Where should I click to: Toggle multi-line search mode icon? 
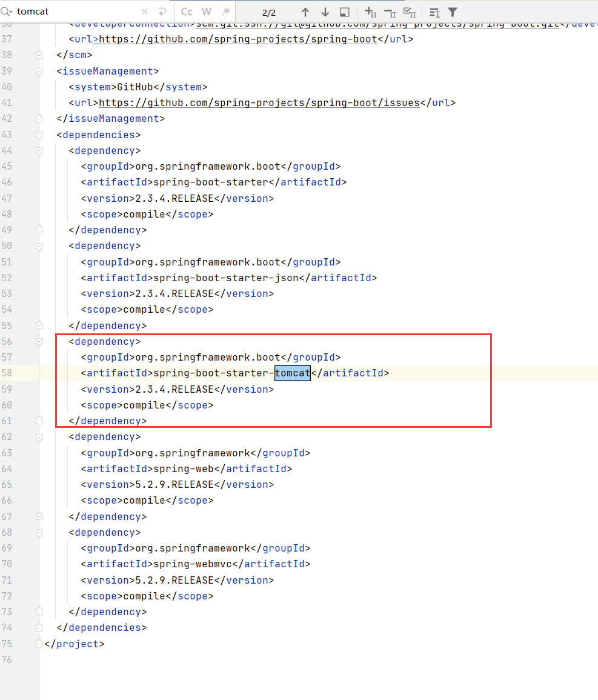434,12
